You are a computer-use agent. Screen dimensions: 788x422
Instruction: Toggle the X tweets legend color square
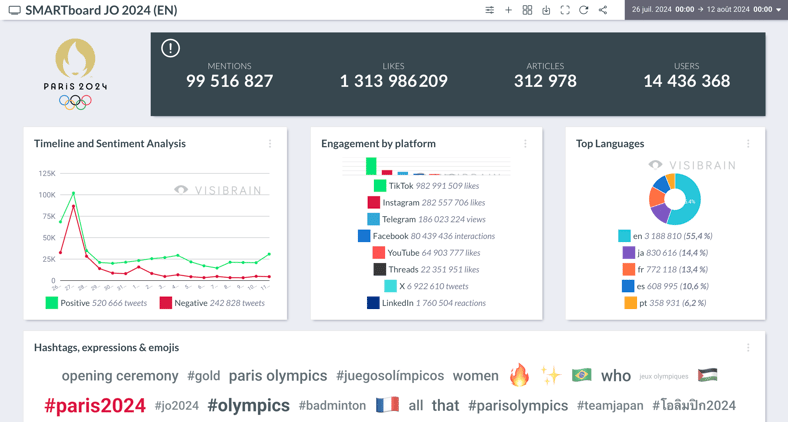point(390,286)
